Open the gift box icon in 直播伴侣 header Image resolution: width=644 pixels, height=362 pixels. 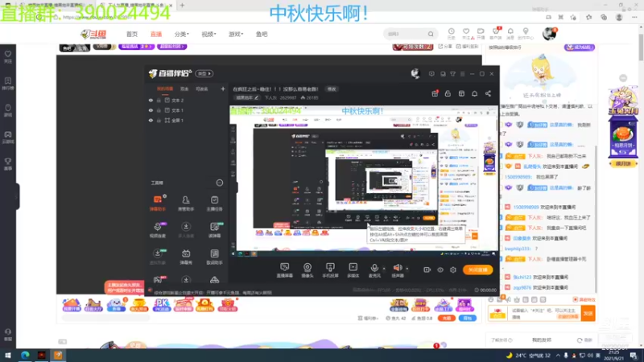click(x=435, y=93)
